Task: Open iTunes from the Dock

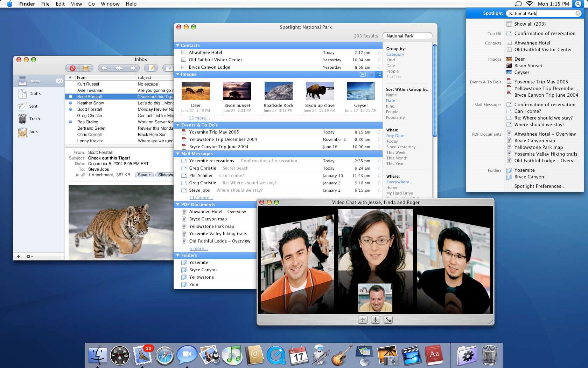Action: 232,355
